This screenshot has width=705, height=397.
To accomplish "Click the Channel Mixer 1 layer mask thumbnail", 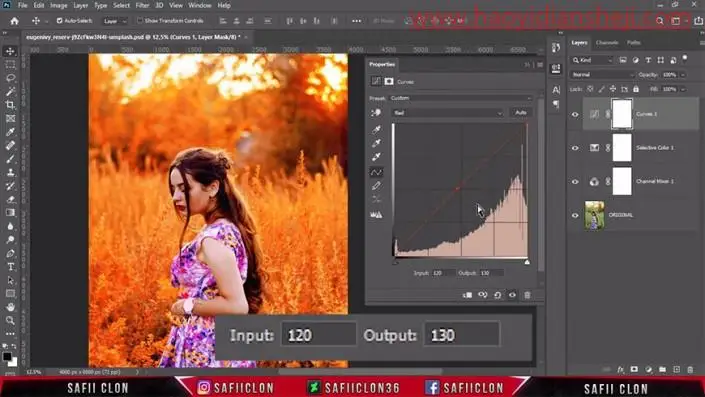I will 622,181.
